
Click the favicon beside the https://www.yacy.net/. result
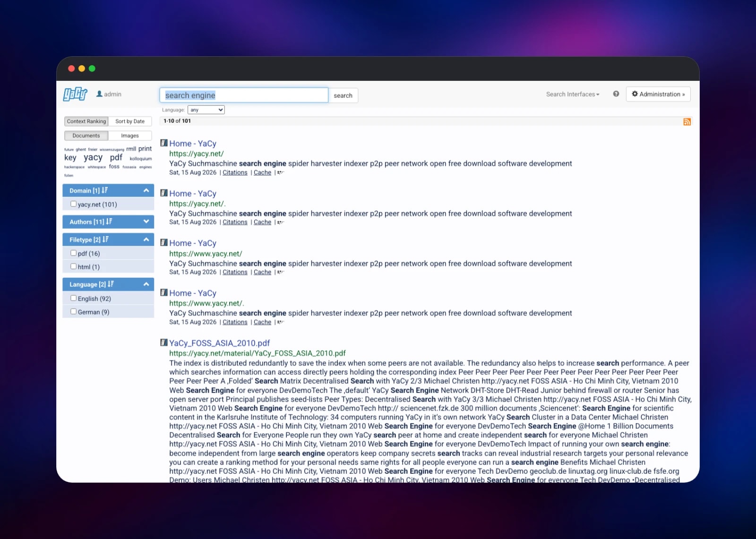point(164,292)
